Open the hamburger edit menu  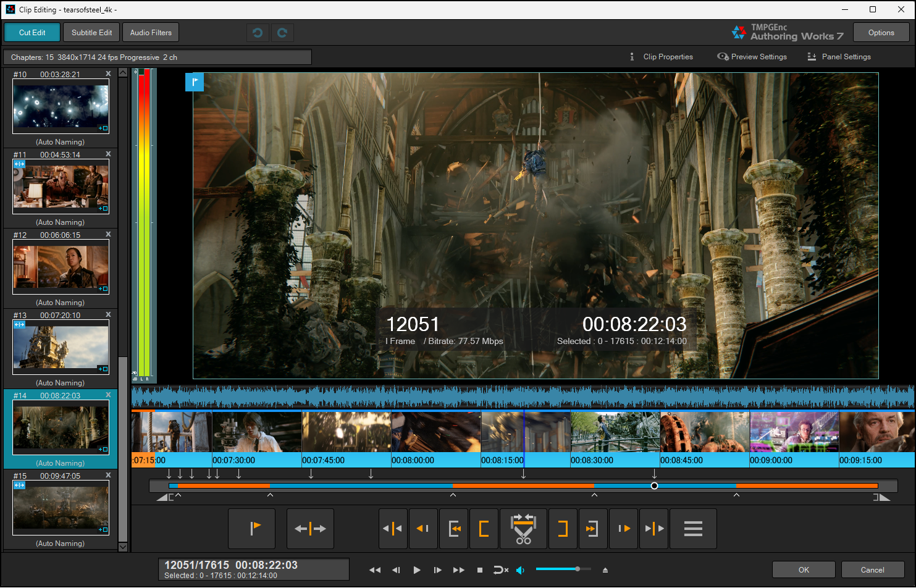(x=693, y=529)
